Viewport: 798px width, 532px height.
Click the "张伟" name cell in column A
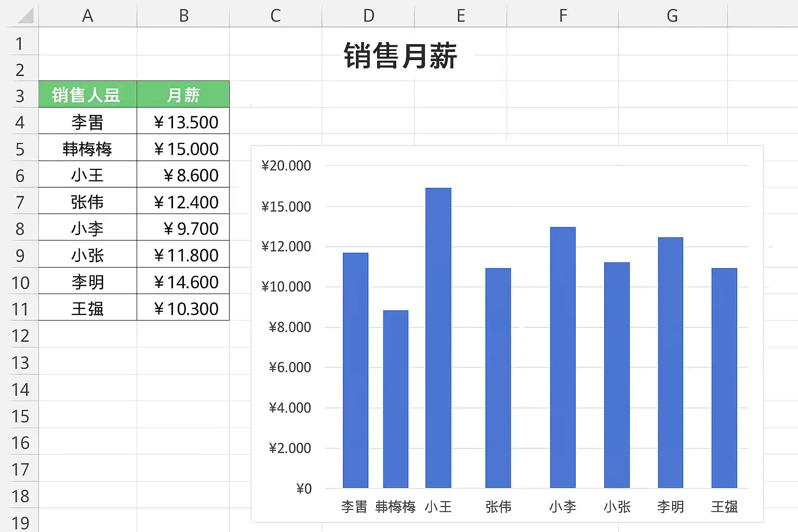(88, 202)
